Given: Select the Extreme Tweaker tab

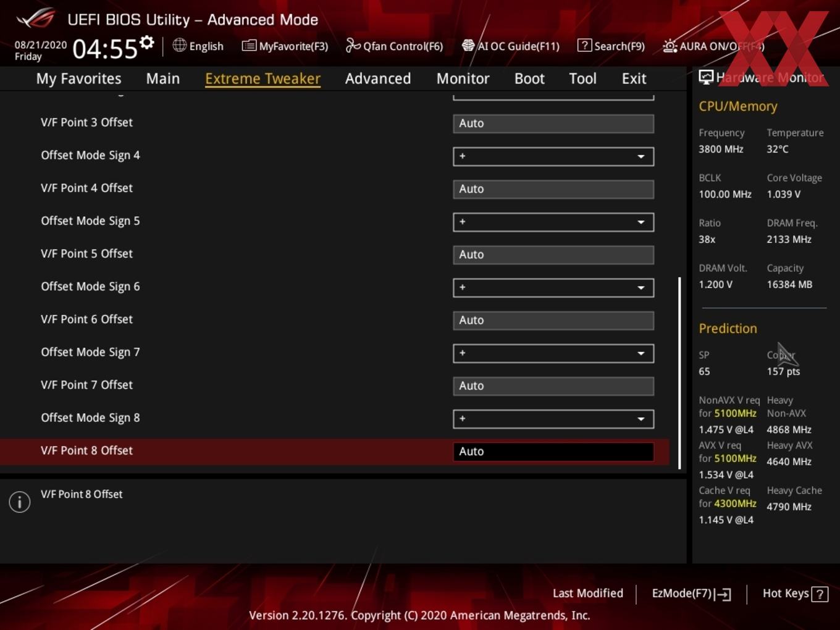Looking at the screenshot, I should click(x=262, y=78).
